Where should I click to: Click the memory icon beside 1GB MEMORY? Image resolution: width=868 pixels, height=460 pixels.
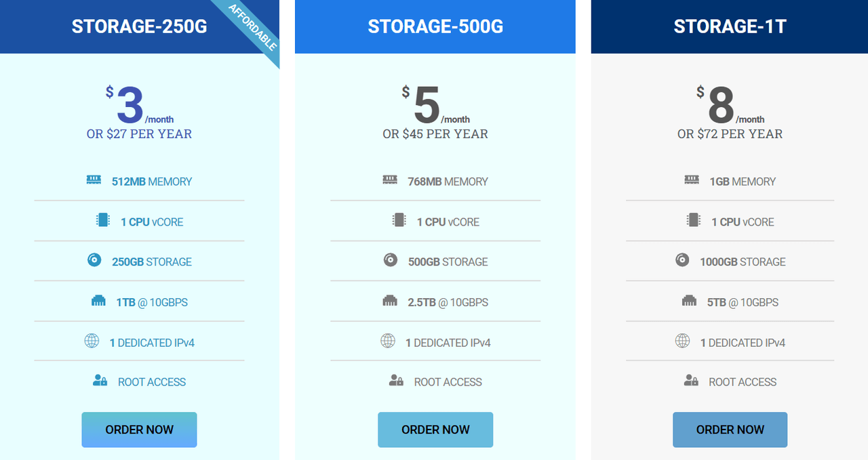[692, 180]
